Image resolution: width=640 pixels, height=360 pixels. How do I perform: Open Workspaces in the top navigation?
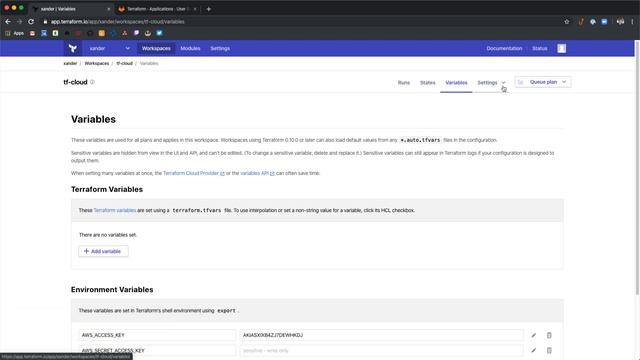[156, 48]
